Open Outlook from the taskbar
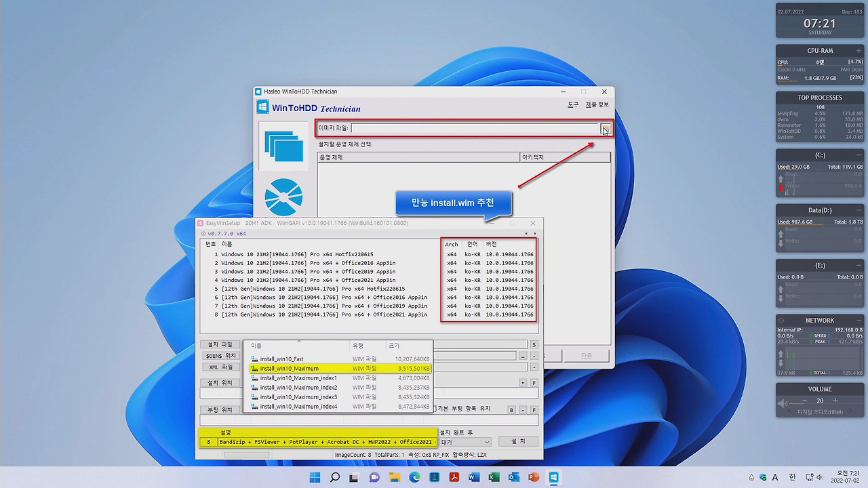Image resolution: width=868 pixels, height=488 pixels. 513,477
